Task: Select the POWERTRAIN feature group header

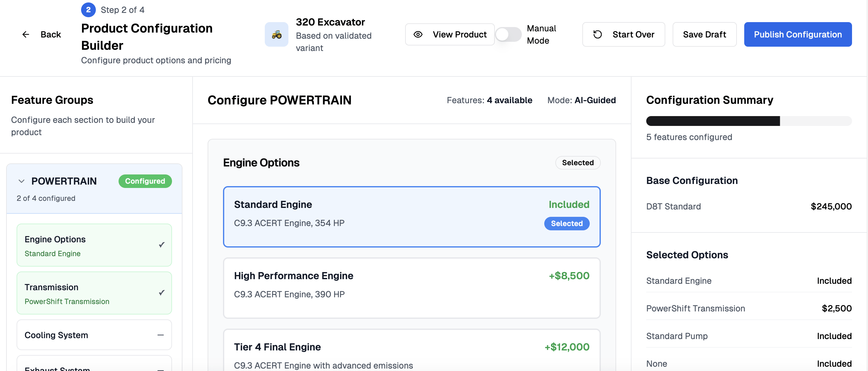Action: click(x=94, y=189)
